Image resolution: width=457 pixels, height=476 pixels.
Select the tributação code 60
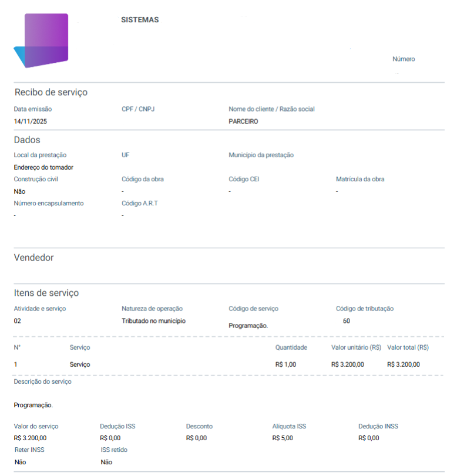pyautogui.click(x=347, y=321)
